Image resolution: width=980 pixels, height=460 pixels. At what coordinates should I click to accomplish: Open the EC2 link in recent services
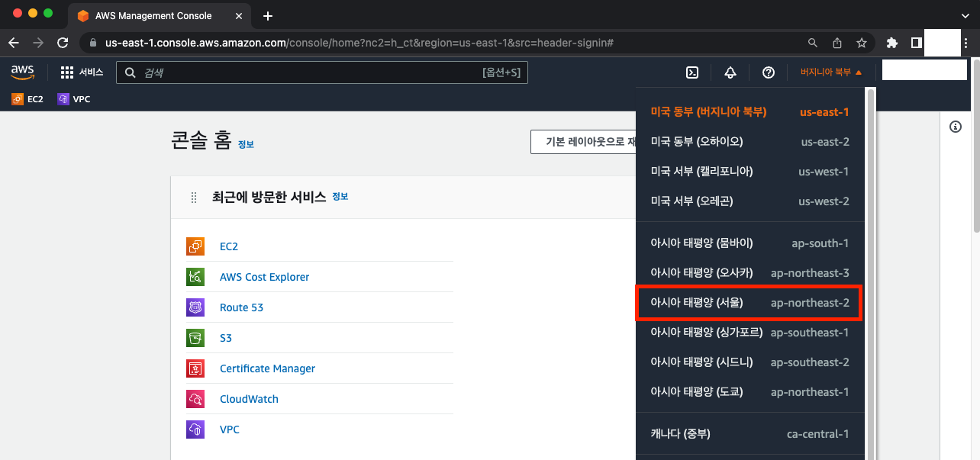click(x=229, y=246)
